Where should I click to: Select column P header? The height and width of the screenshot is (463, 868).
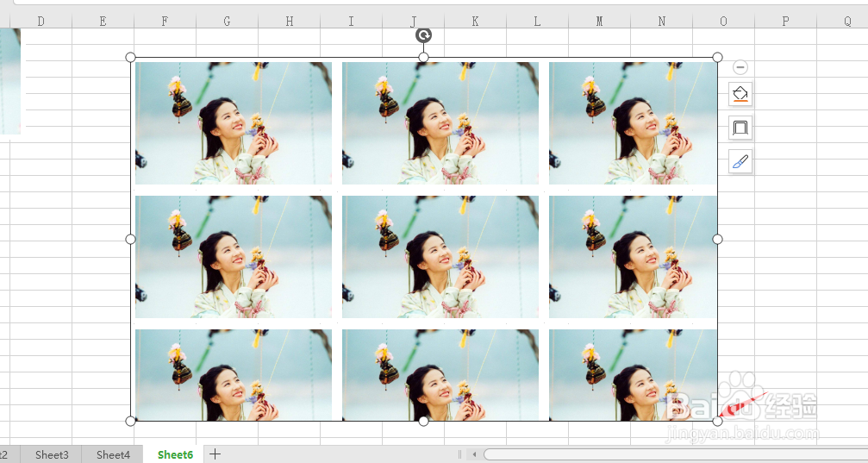pyautogui.click(x=785, y=21)
